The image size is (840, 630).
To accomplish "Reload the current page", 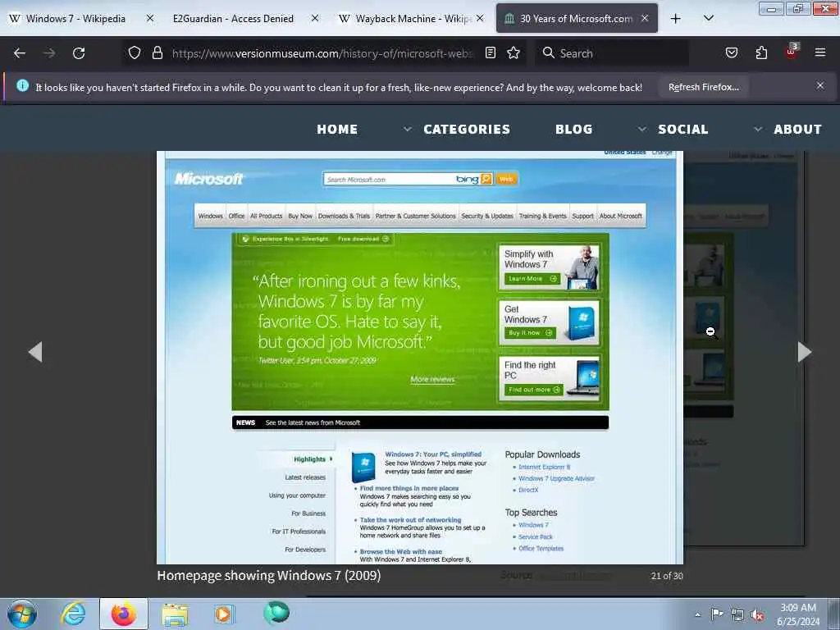I will (79, 53).
